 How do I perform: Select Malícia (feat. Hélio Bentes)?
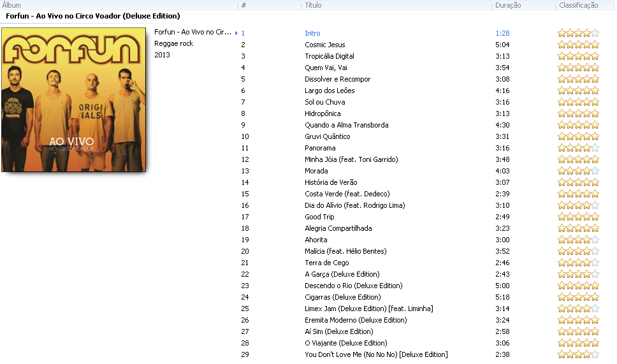[345, 251]
